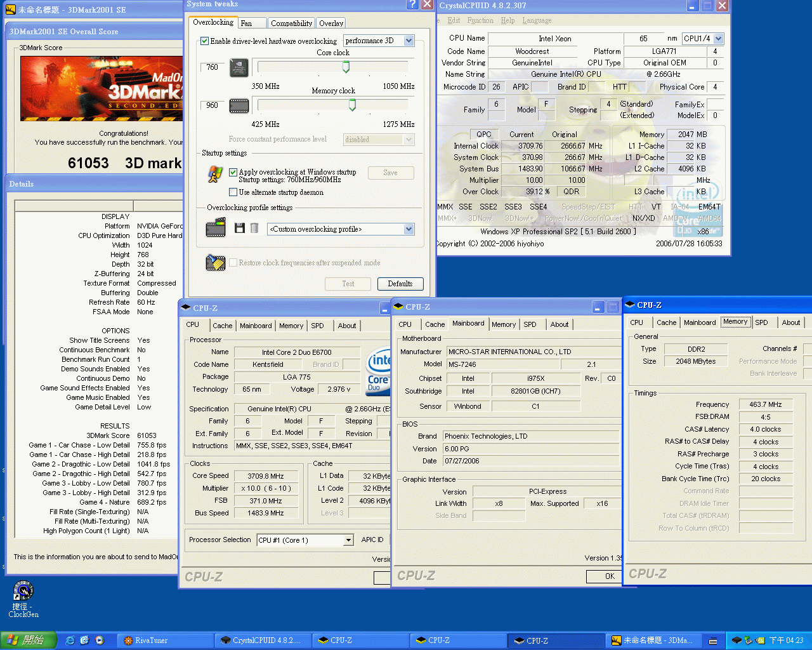
Task: Open Internet Explorer from quick launch
Action: point(70,640)
